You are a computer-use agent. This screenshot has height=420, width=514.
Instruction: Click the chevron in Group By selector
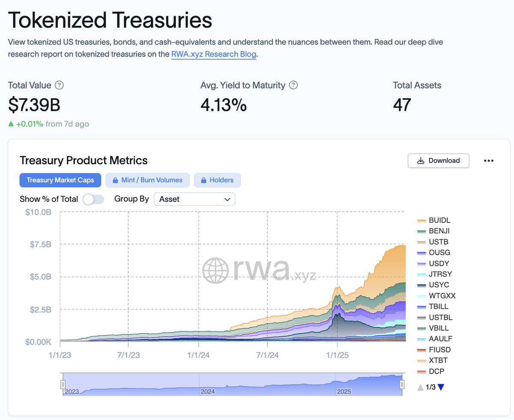(227, 199)
